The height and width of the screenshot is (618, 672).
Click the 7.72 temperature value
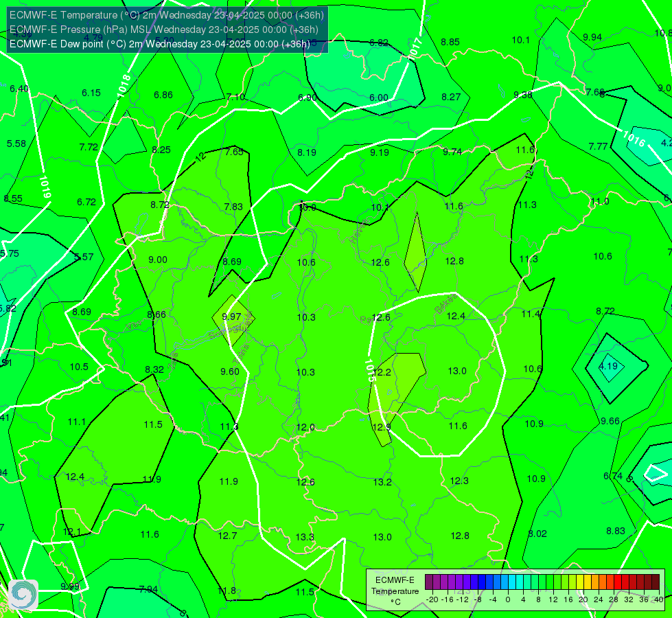(x=89, y=147)
